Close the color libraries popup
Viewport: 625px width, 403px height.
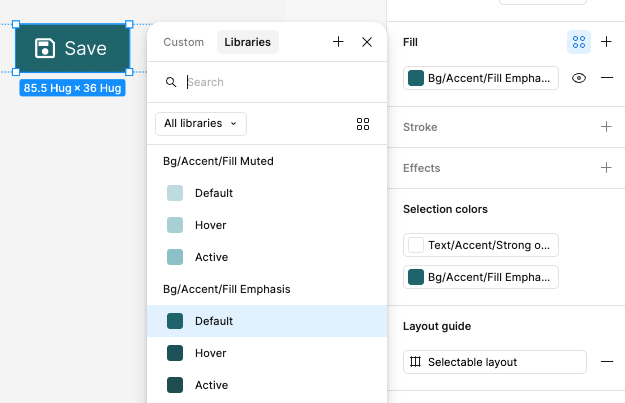click(367, 42)
